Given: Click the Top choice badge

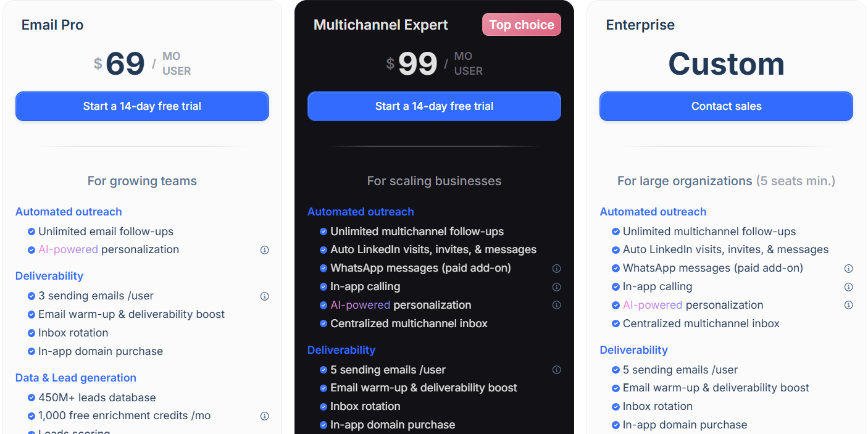Looking at the screenshot, I should tap(522, 24).
